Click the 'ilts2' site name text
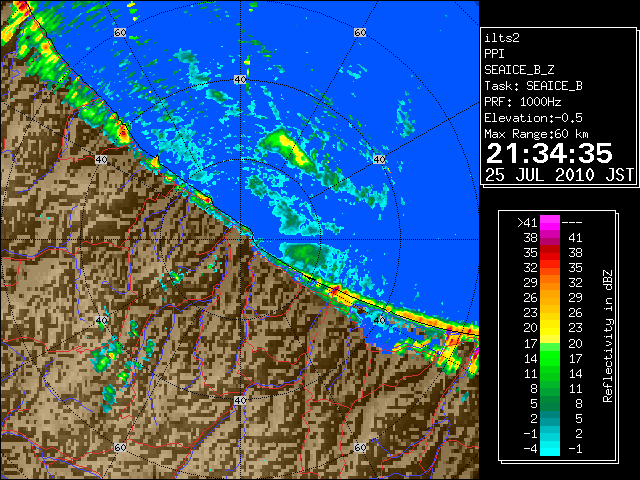Image resolution: width=640 pixels, height=480 pixels. coord(502,38)
